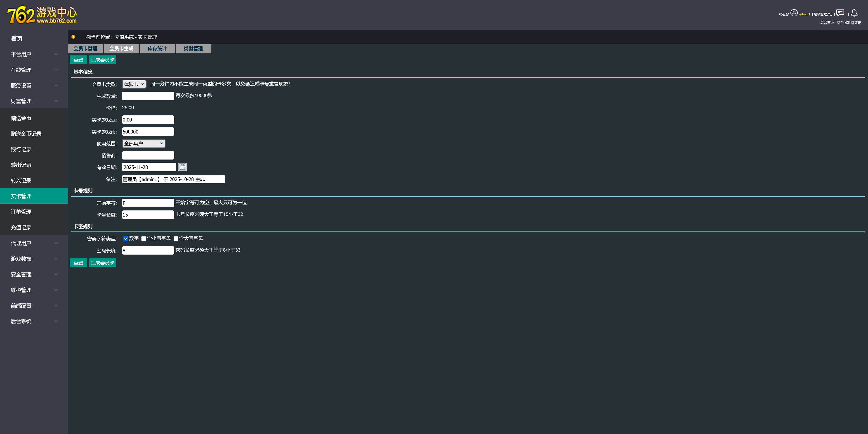868x434 pixels.
Task: Open 会员卡类型 dropdown
Action: coord(134,84)
